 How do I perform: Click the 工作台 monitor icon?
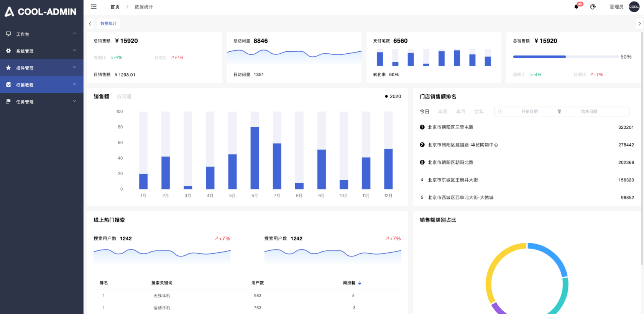pyautogui.click(x=8, y=34)
